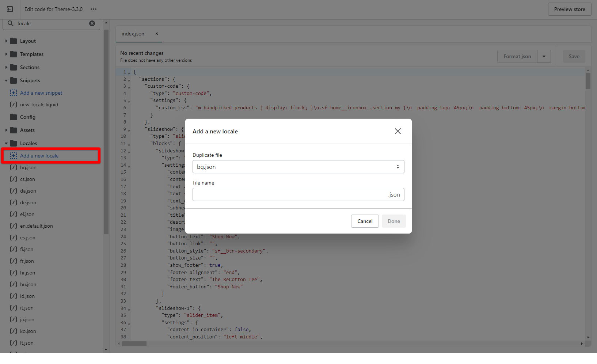Click the Locales folder icon
The image size is (597, 364).
point(14,143)
